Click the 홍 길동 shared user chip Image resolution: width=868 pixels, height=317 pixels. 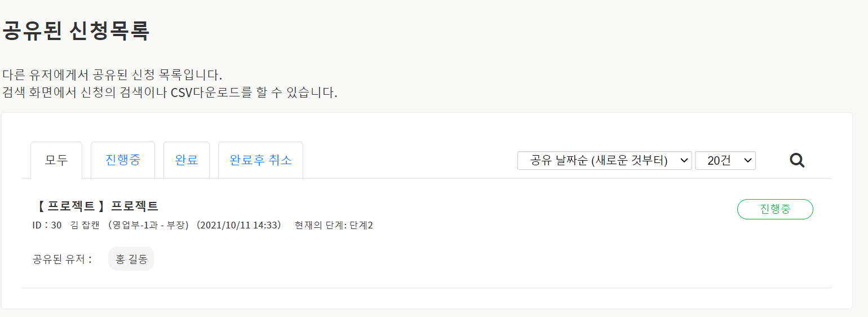click(x=131, y=259)
